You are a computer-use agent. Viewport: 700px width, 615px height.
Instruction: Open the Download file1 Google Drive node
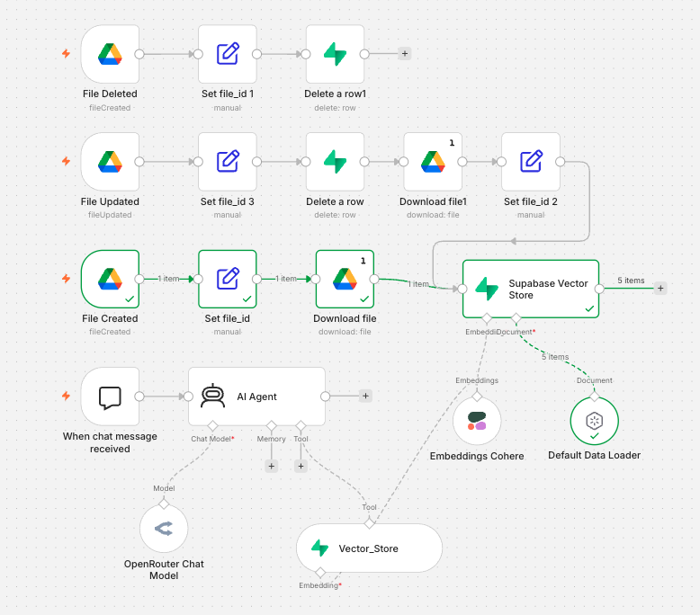point(433,162)
